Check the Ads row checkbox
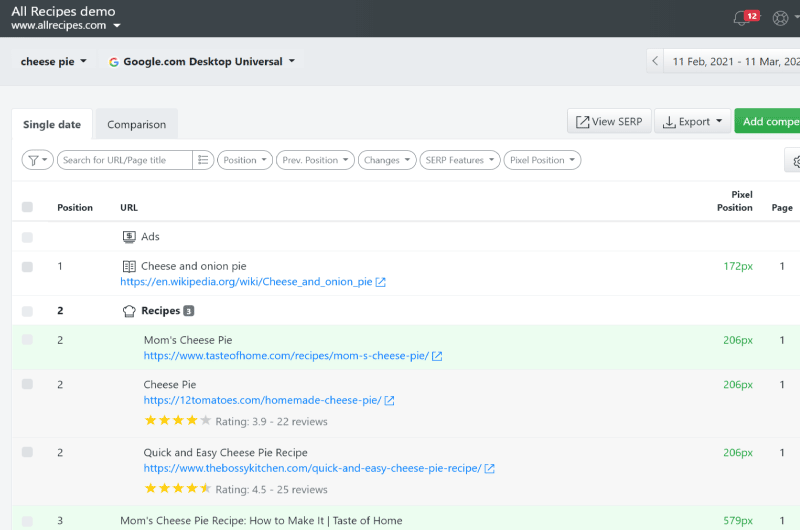The width and height of the screenshot is (800, 530). click(28, 238)
